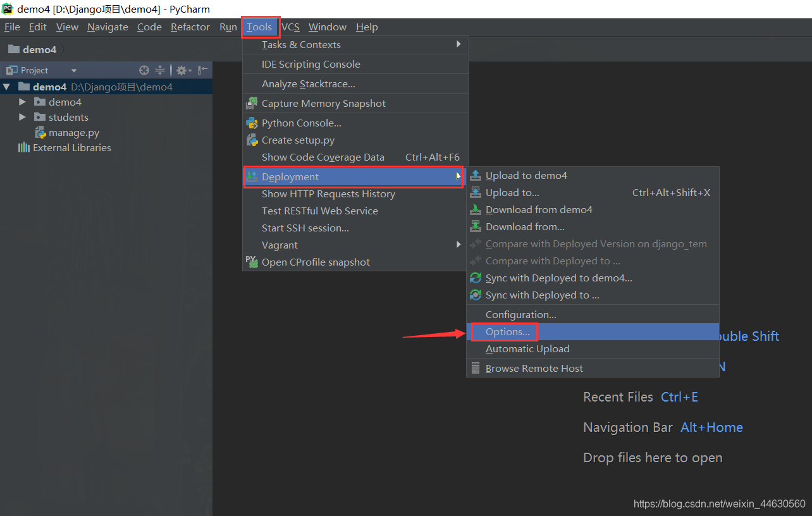Click the Browse Remote Host server icon
Image resolution: width=812 pixels, height=516 pixels.
pos(476,368)
